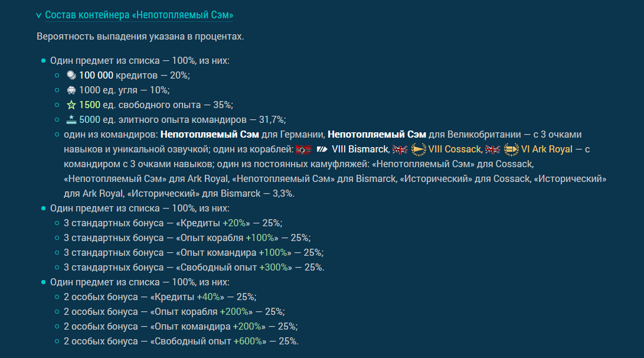Open the VIII Cossack ship link
Screen dimensions: 644x358
coord(455,149)
